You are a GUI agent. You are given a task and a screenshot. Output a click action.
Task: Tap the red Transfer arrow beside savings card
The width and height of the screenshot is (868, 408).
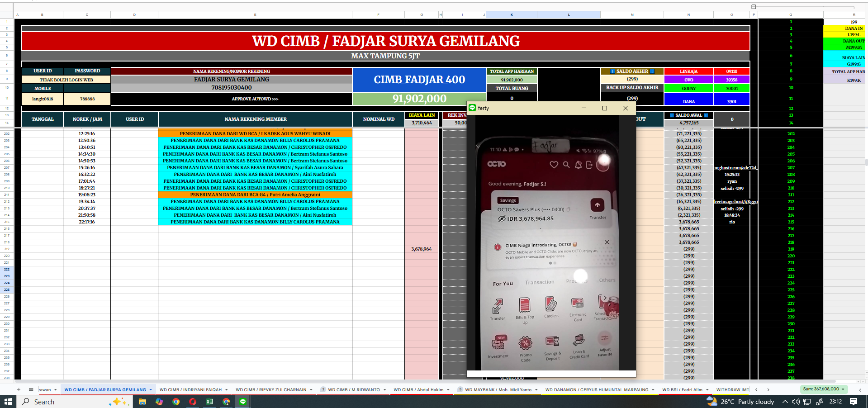[597, 205]
